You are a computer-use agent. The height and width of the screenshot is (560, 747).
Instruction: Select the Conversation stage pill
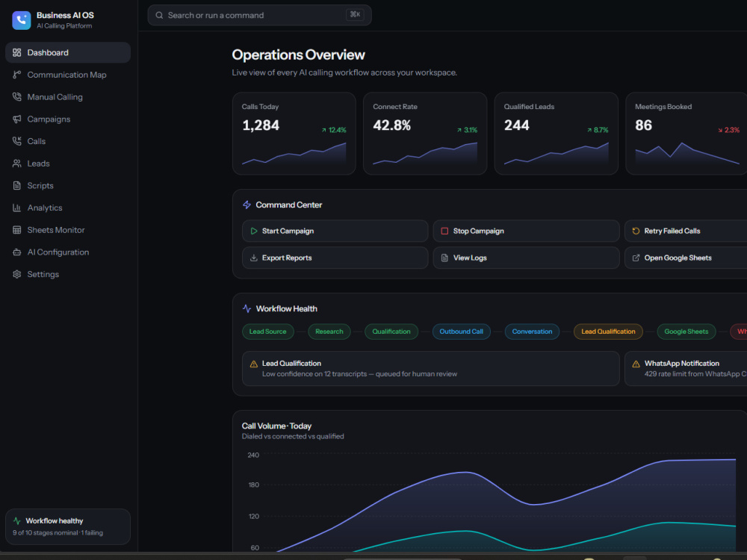point(532,332)
